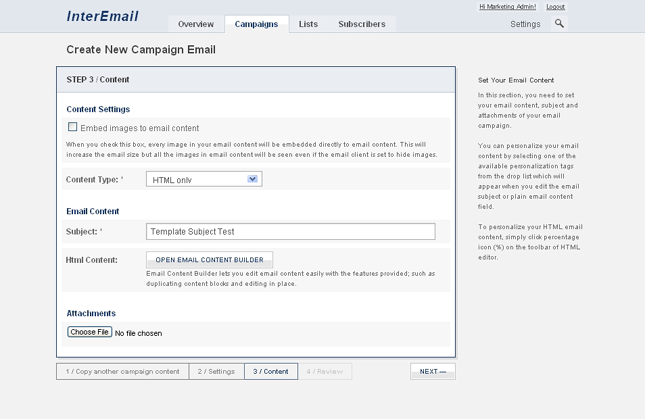Open the Subscribers tab

tap(362, 24)
